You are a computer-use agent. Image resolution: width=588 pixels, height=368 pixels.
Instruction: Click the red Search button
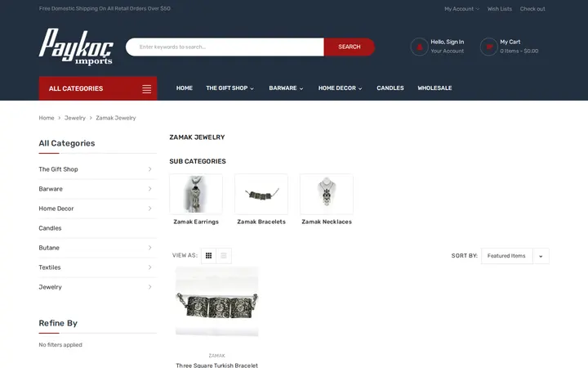350,47
